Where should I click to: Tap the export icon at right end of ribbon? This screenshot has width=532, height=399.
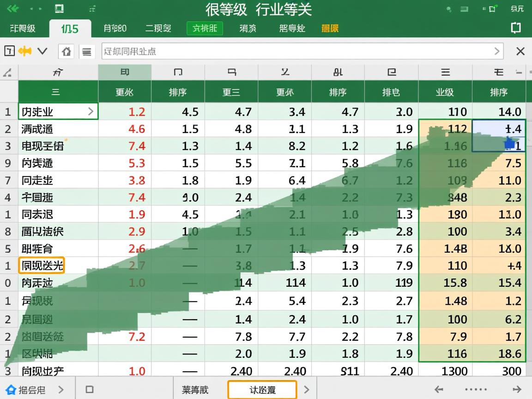(x=515, y=28)
